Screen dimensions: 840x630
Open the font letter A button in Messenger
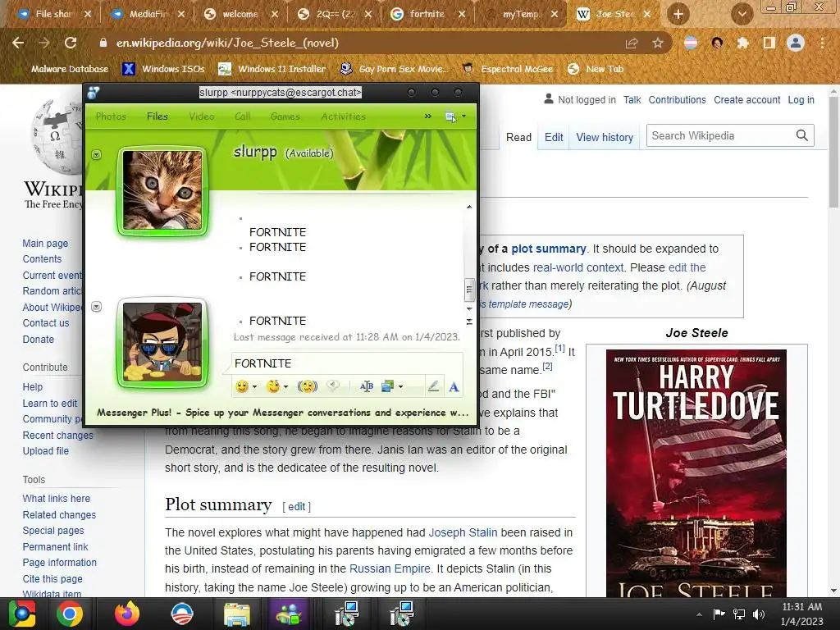tap(454, 387)
